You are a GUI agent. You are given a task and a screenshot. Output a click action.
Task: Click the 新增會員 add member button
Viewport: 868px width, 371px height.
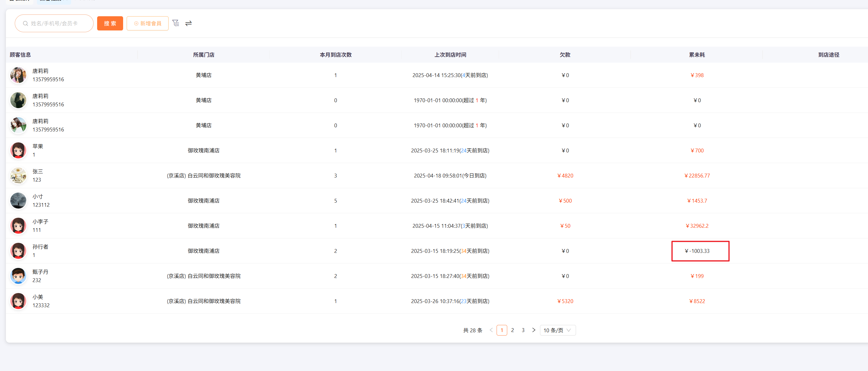pyautogui.click(x=148, y=23)
